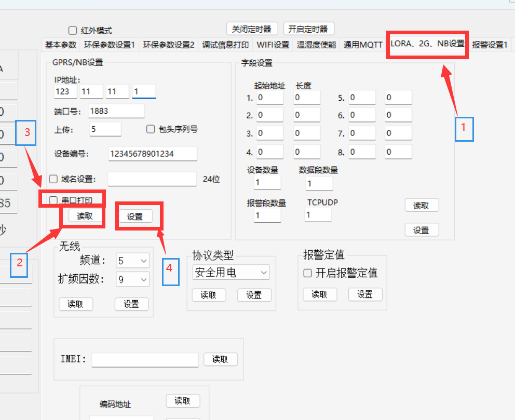
Task: Tick the 包头序列号 checkbox
Action: [151, 129]
